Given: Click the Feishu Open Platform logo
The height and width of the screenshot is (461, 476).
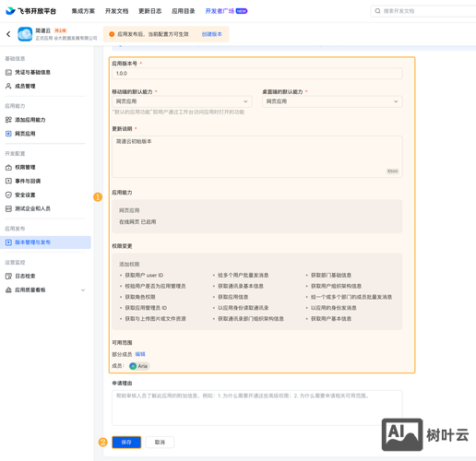Looking at the screenshot, I should pos(30,11).
